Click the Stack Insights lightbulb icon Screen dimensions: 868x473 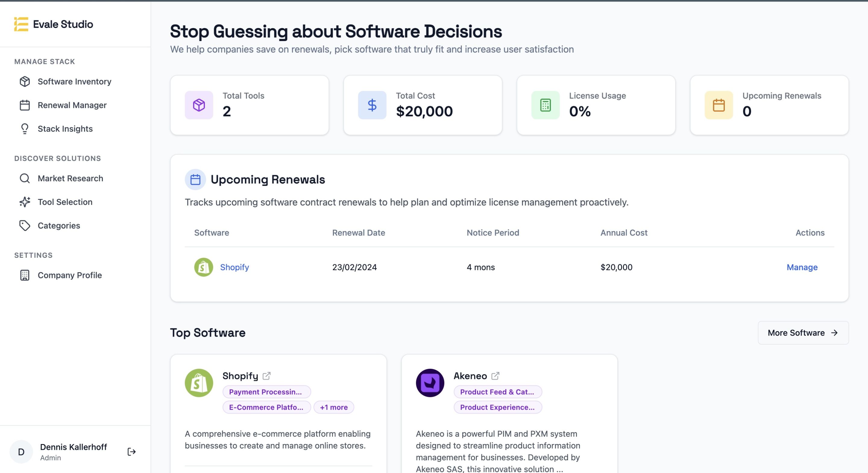[25, 129]
